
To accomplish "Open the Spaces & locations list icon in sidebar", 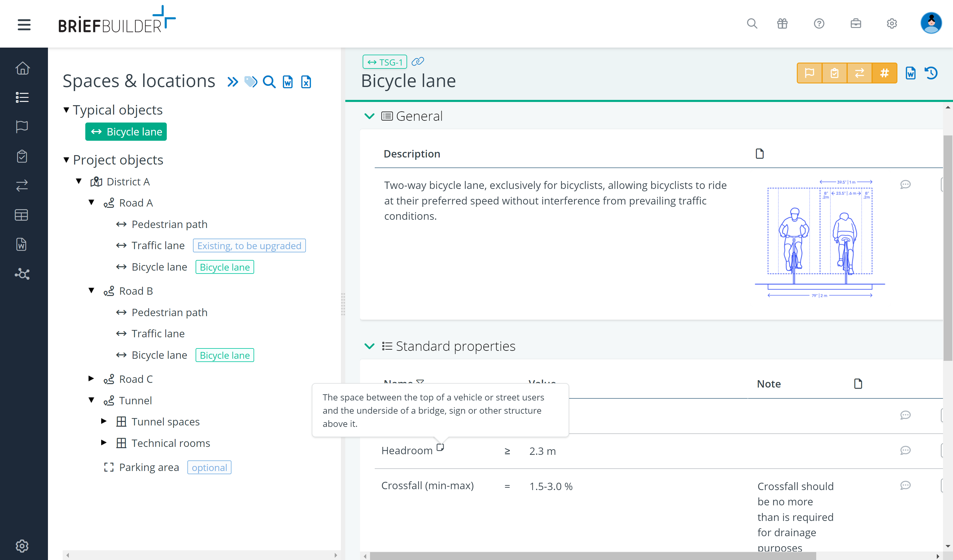I will click(x=22, y=97).
